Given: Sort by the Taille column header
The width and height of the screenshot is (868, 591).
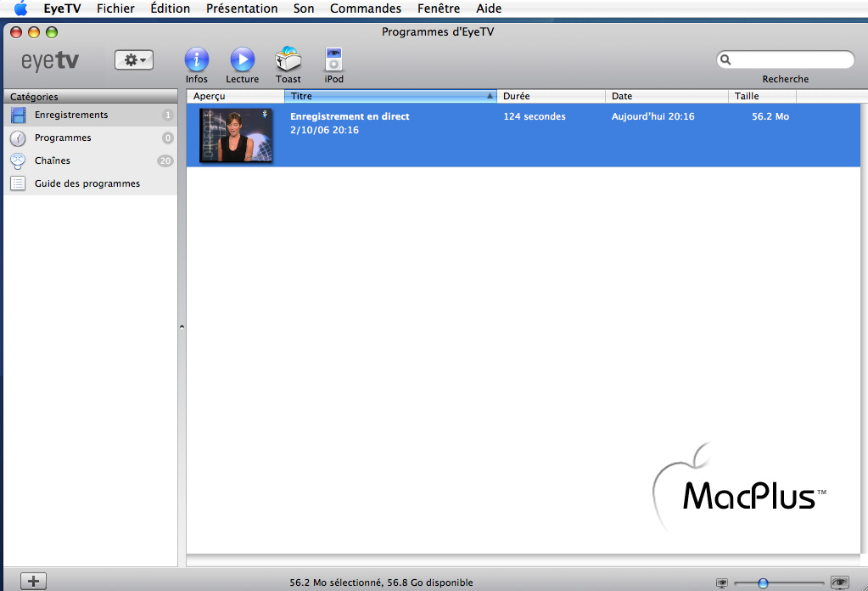Looking at the screenshot, I should [x=762, y=96].
